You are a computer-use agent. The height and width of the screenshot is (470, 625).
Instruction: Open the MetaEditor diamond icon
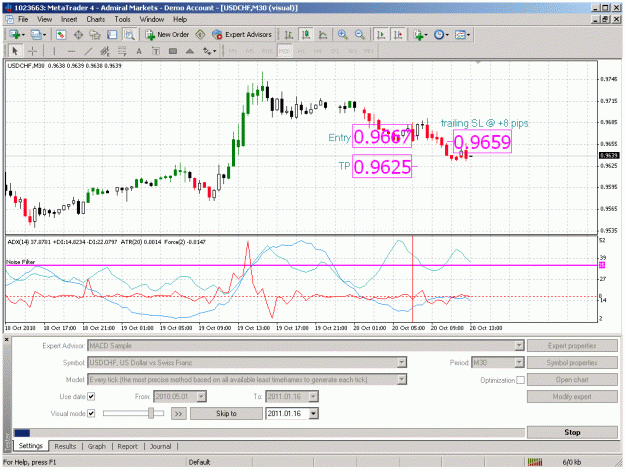[200, 35]
